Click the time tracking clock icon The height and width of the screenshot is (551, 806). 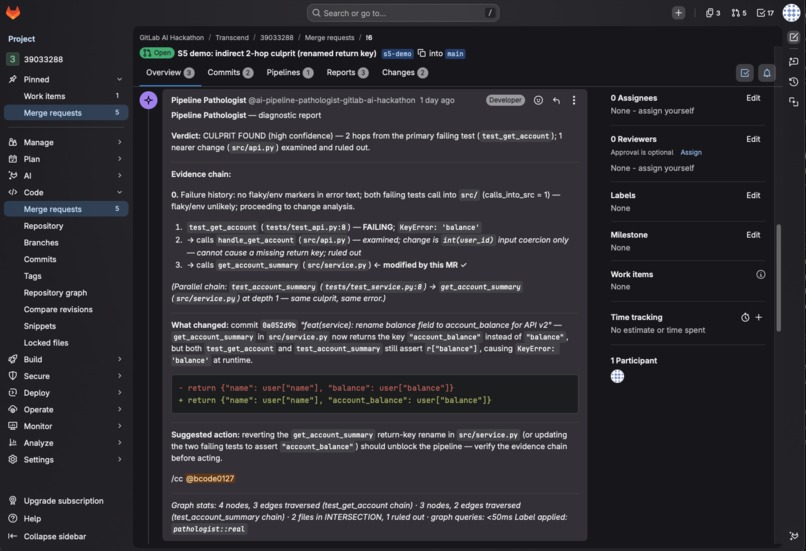pyautogui.click(x=745, y=318)
